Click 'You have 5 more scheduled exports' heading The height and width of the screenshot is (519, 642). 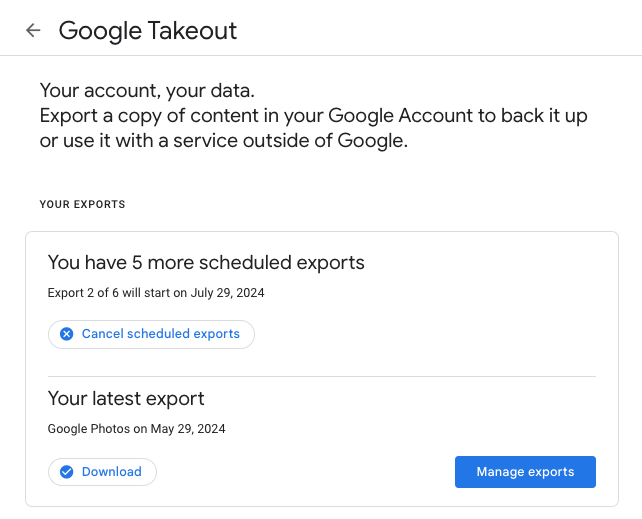(206, 263)
